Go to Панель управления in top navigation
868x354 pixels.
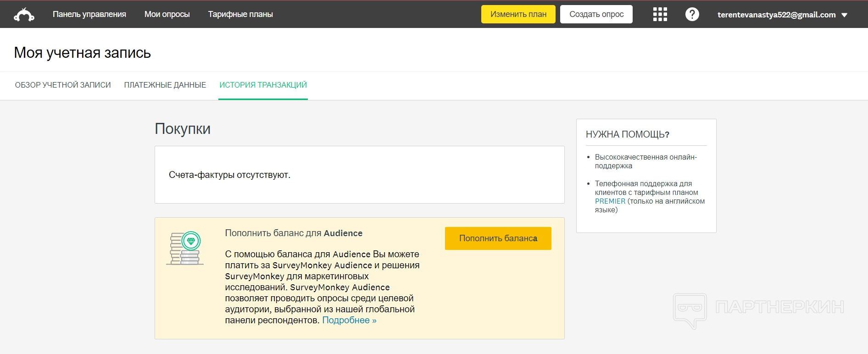tap(89, 14)
